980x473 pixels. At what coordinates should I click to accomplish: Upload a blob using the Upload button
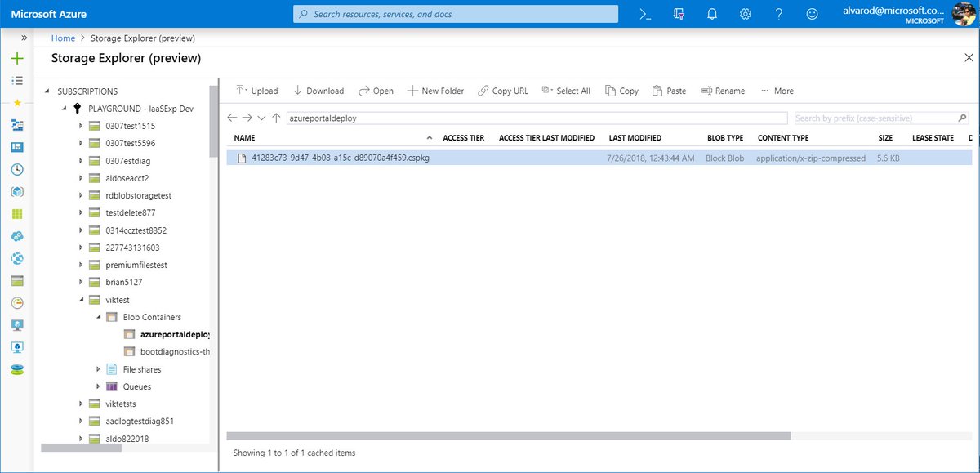click(x=256, y=91)
